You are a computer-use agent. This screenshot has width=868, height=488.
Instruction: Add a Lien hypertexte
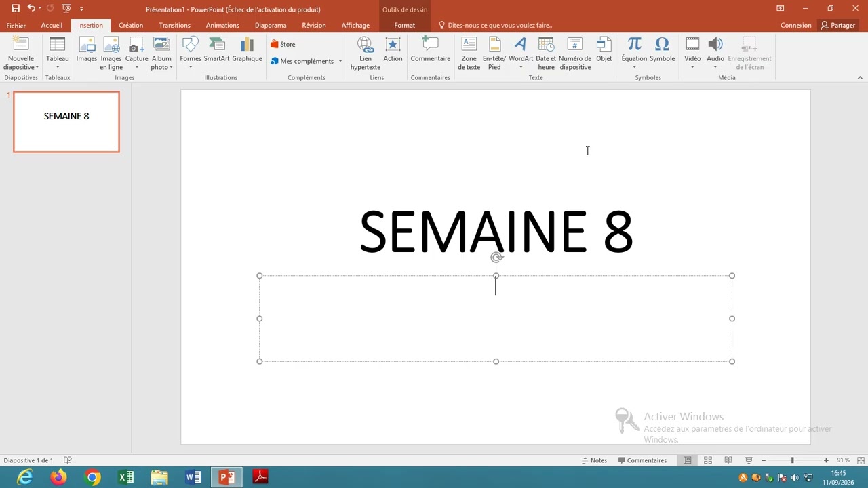[x=366, y=53]
